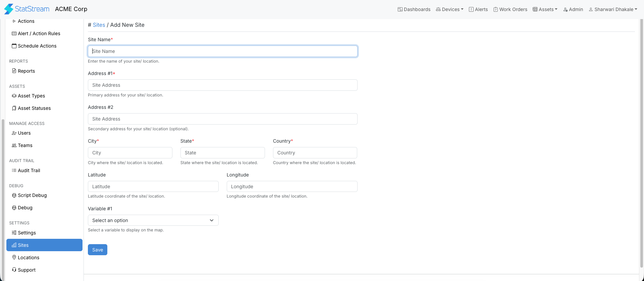Click the Alert / Action Rules icon

click(x=14, y=33)
